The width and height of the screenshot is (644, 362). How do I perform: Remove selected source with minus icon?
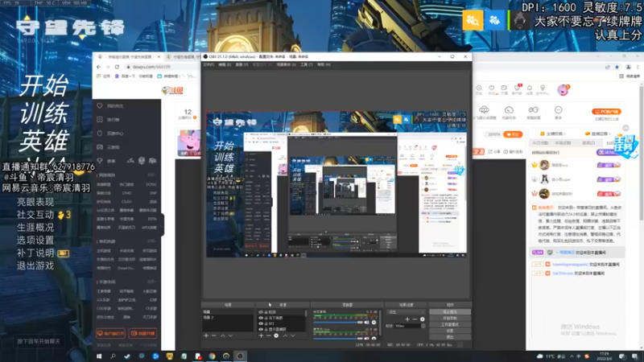pos(268,335)
